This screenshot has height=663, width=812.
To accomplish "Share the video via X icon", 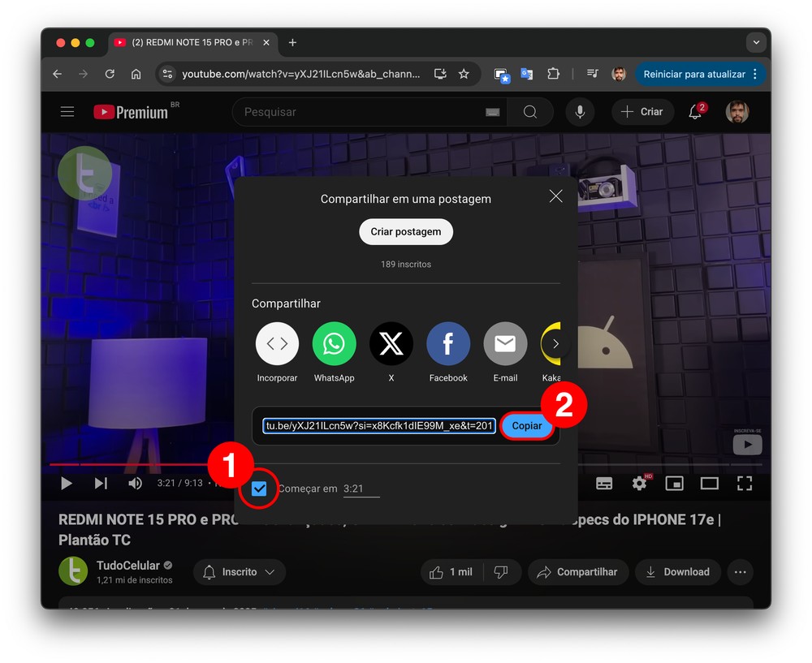I will click(391, 344).
